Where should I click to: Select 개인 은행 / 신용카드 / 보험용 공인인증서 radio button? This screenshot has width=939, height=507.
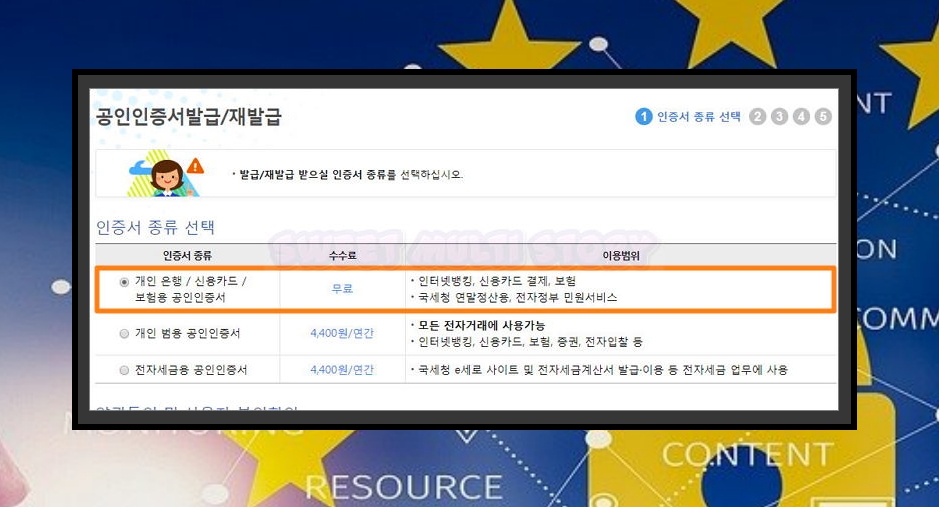coord(124,282)
